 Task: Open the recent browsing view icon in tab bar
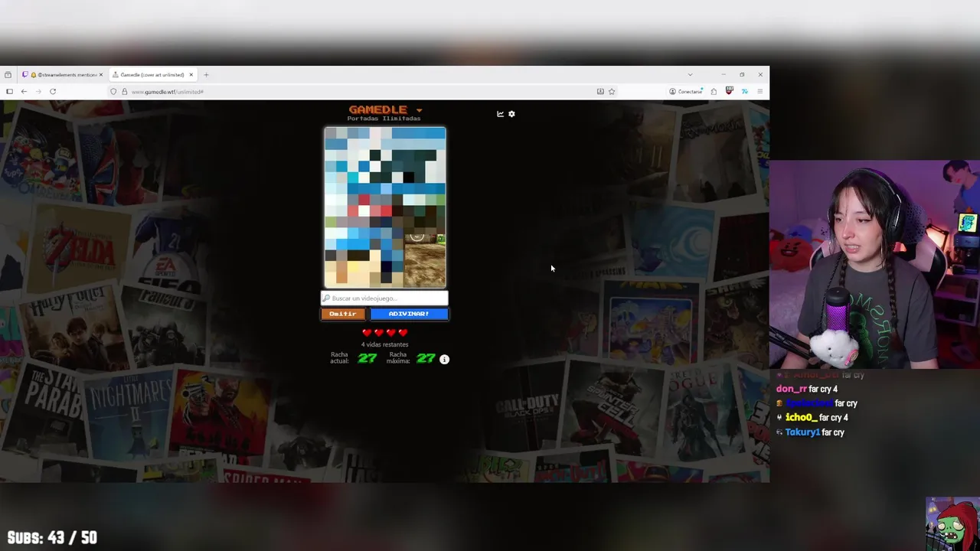click(8, 75)
